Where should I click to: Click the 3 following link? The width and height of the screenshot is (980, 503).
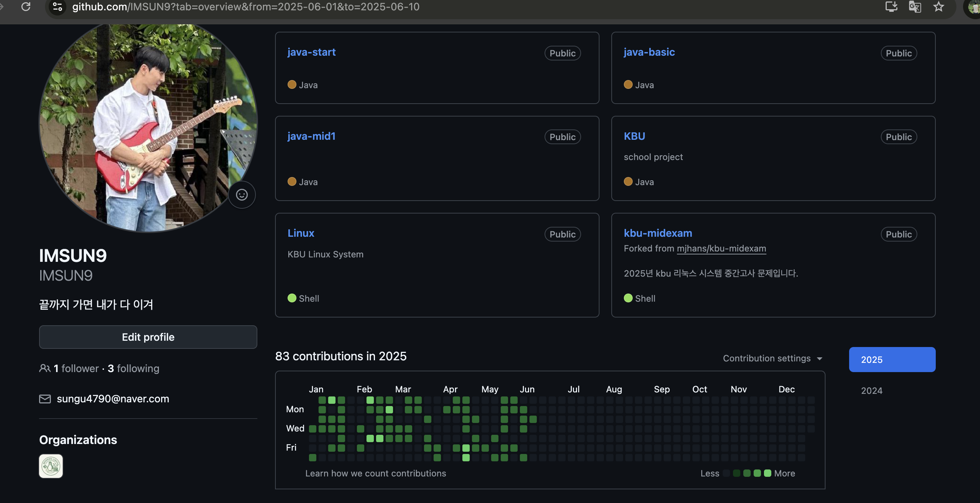coord(133,368)
